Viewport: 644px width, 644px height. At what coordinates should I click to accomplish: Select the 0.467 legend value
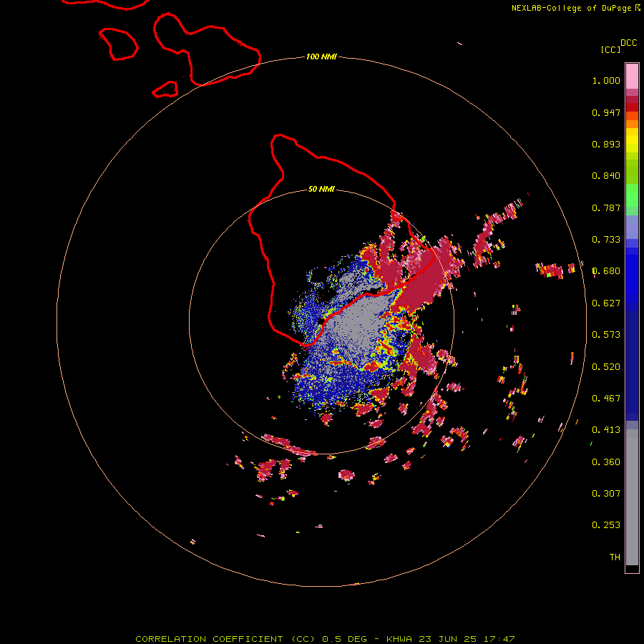click(x=606, y=399)
